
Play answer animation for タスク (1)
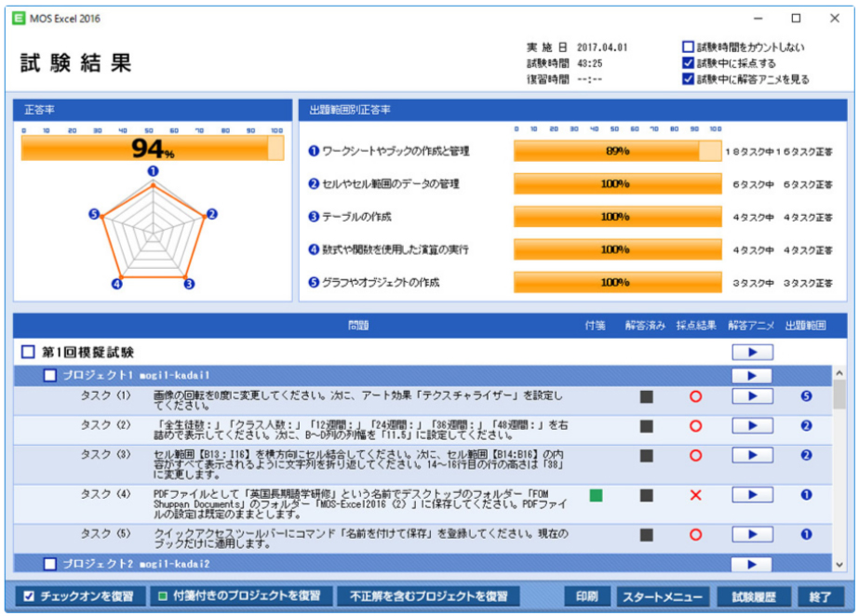coord(752,395)
